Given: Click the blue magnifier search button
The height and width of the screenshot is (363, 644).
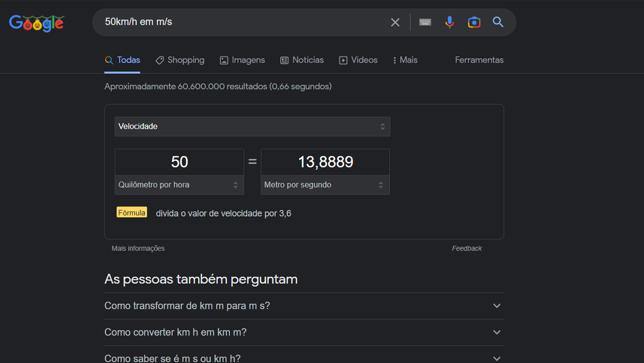Looking at the screenshot, I should (x=498, y=22).
